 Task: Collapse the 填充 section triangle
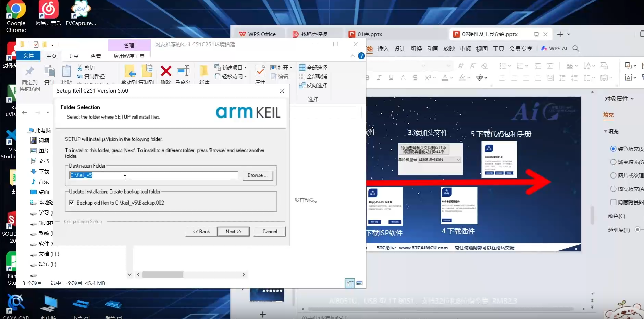click(605, 131)
